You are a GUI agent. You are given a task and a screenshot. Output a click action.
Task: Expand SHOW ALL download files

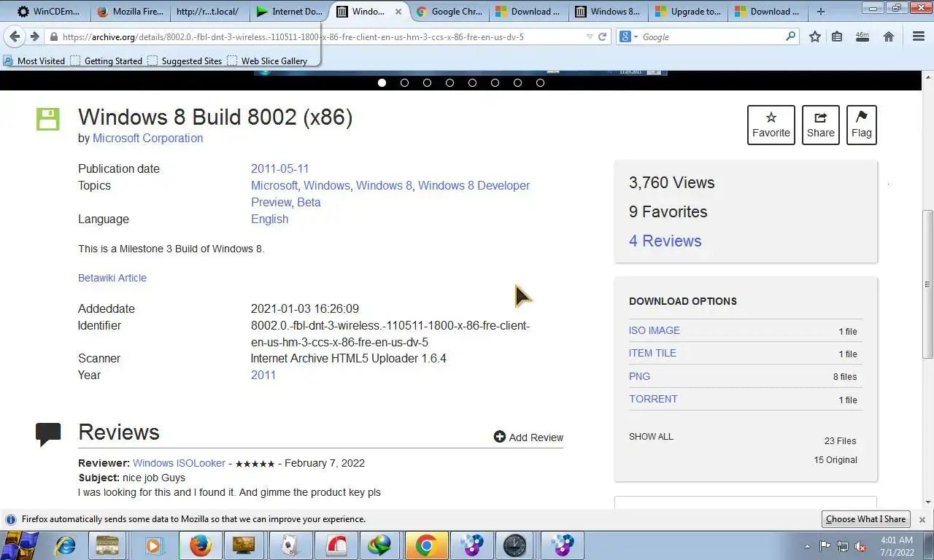pyautogui.click(x=651, y=437)
